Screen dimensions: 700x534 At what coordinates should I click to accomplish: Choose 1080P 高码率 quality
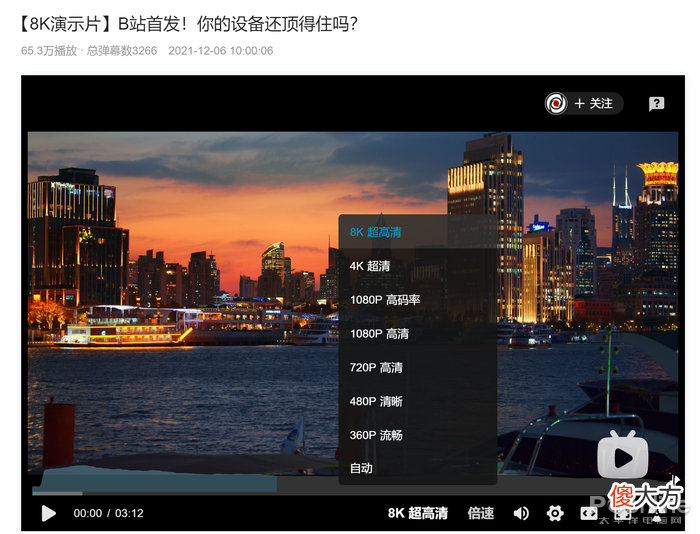(418, 300)
